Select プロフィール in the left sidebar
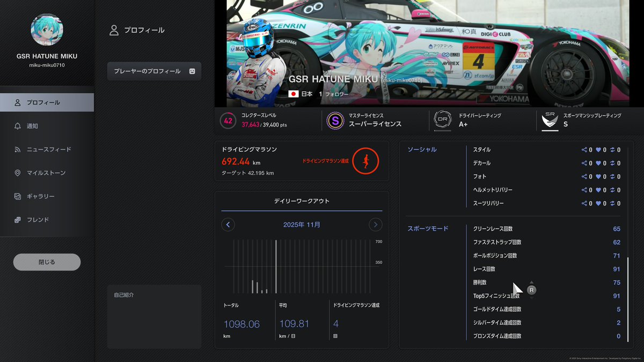This screenshot has width=644, height=362. pyautogui.click(x=47, y=102)
